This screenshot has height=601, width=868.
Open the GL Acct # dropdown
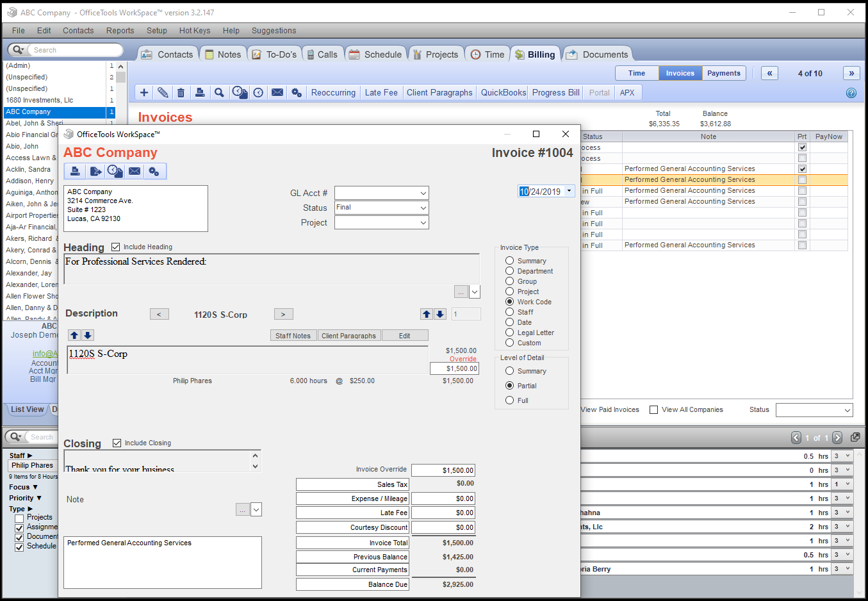pyautogui.click(x=423, y=193)
